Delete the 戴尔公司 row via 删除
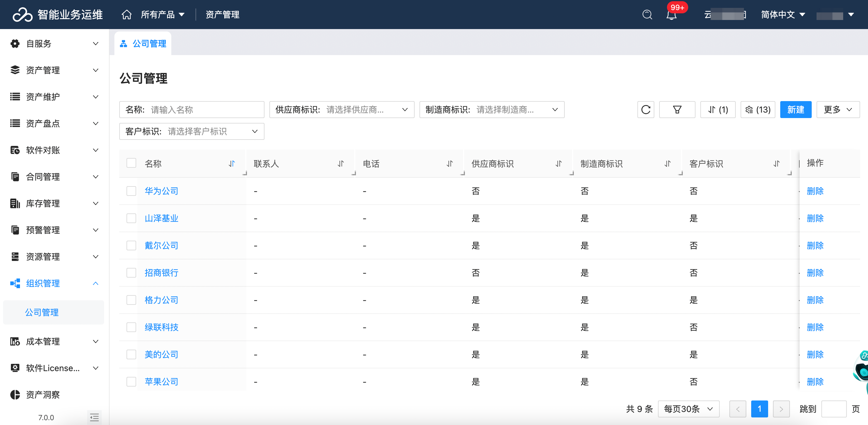The height and width of the screenshot is (425, 868). click(x=815, y=245)
